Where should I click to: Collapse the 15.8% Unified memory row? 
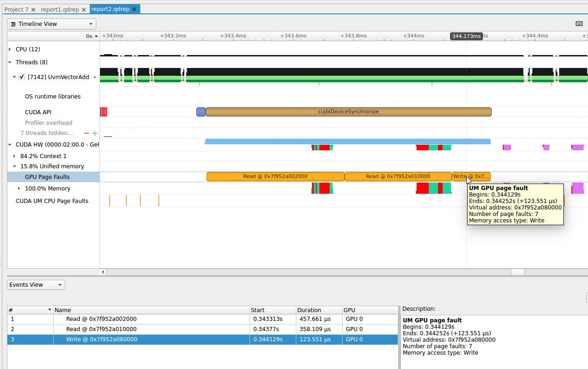tap(13, 166)
